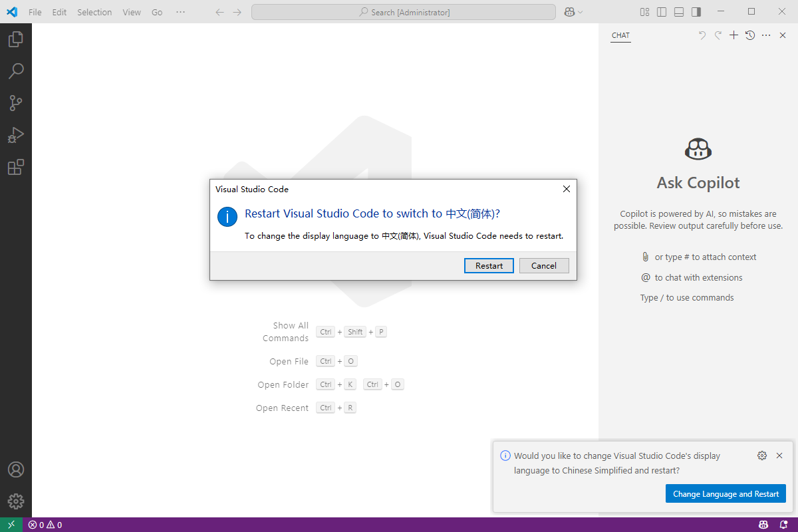Open the Search view in activity bar

point(16,71)
